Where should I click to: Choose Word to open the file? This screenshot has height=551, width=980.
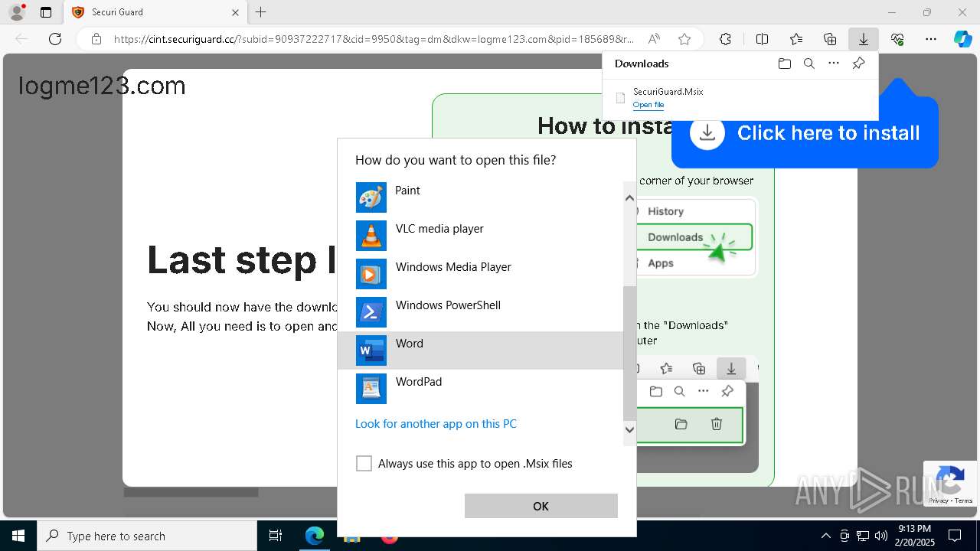point(480,350)
